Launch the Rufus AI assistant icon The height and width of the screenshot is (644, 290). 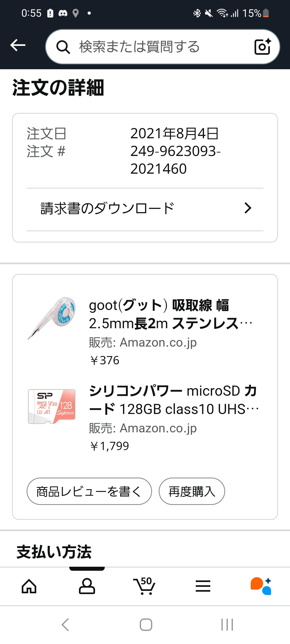point(261,586)
